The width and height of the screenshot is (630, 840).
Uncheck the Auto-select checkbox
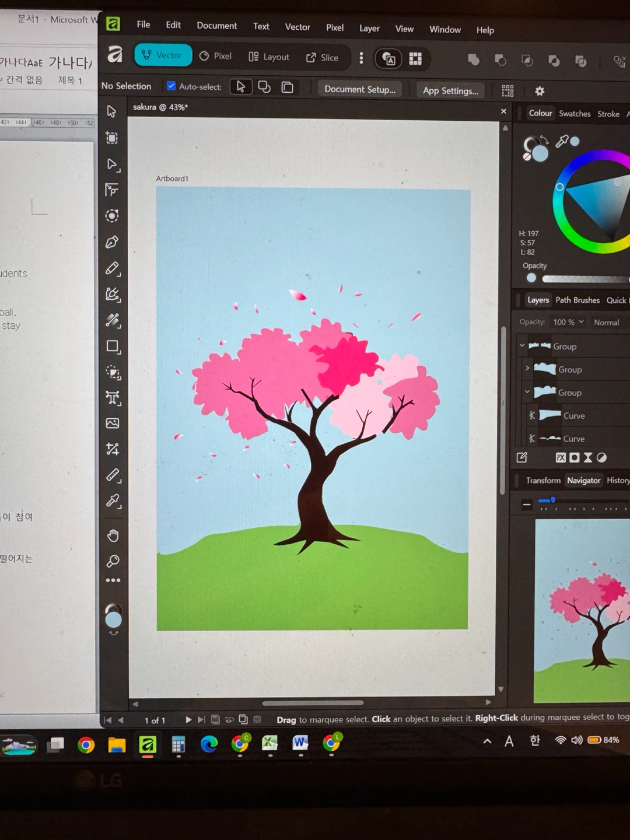(171, 86)
